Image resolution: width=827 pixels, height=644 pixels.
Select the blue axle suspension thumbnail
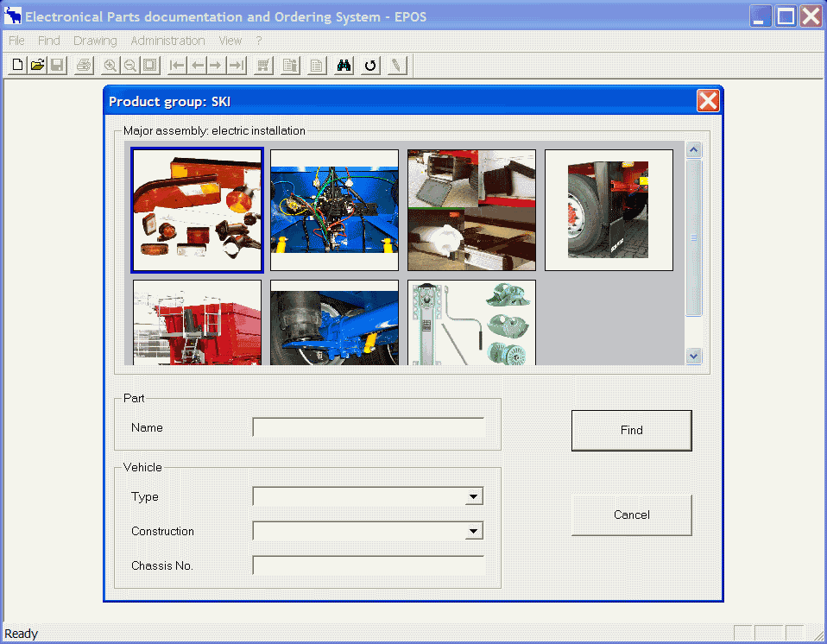point(334,322)
